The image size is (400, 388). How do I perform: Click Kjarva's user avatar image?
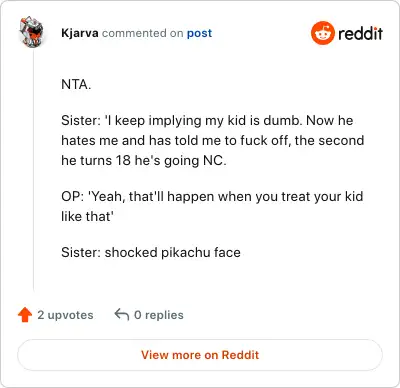tap(31, 32)
